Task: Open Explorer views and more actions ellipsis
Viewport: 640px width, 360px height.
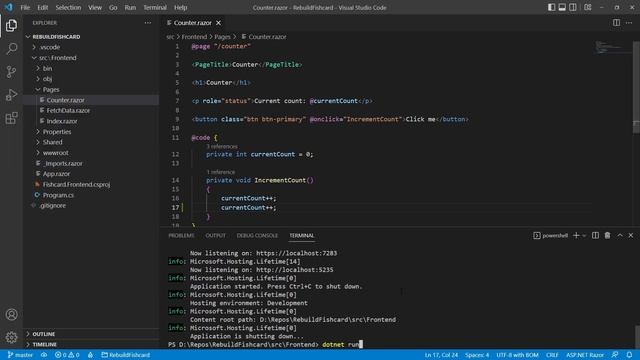Action: click(x=148, y=23)
